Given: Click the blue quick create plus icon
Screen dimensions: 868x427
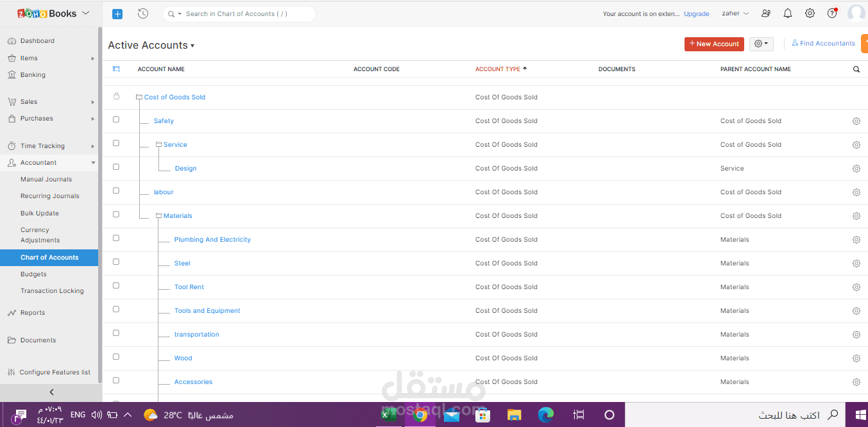Looking at the screenshot, I should point(117,13).
